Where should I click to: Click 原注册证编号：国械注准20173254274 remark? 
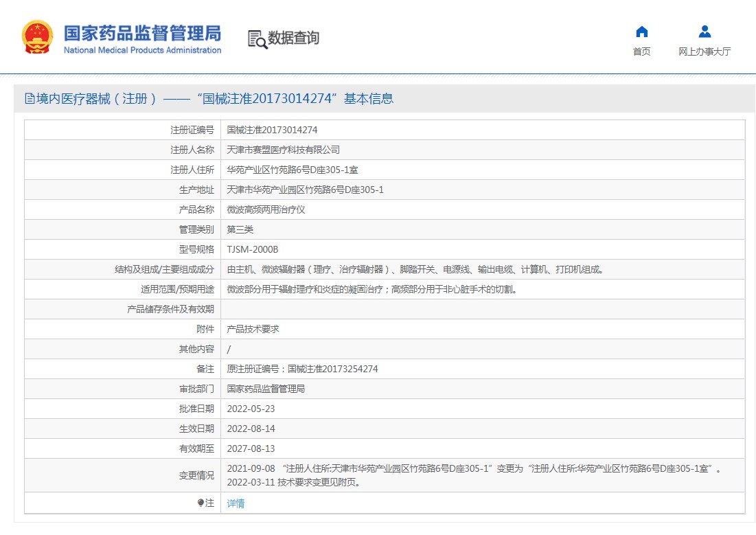coord(302,369)
